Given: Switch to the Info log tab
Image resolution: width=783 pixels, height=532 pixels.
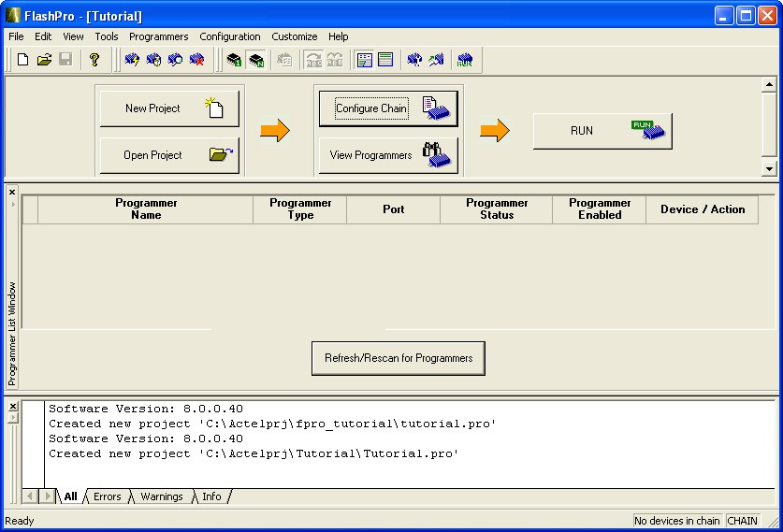Looking at the screenshot, I should [x=211, y=496].
